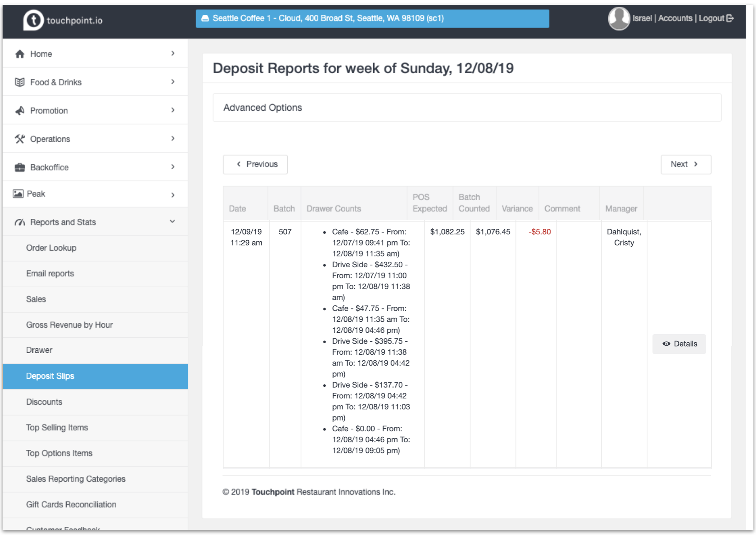Click the touchpoint.io logo icon
Screen dimensions: 756x536
point(33,20)
